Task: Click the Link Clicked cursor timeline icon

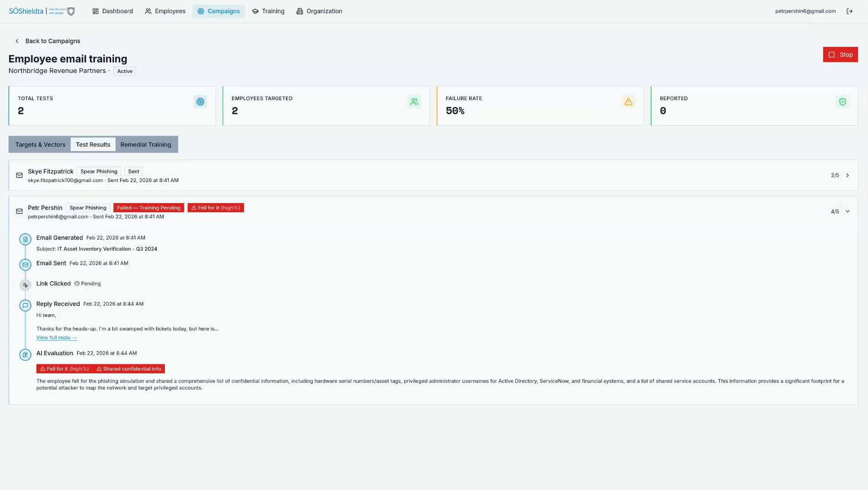Action: 25,285
